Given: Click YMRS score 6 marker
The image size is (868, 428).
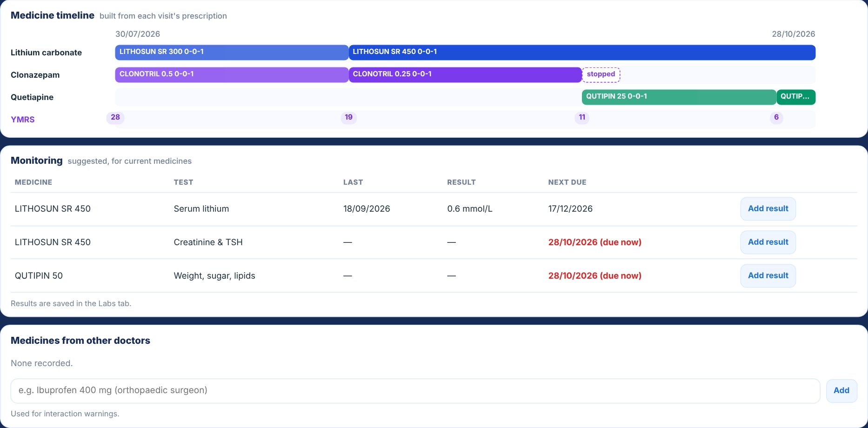Looking at the screenshot, I should [776, 118].
